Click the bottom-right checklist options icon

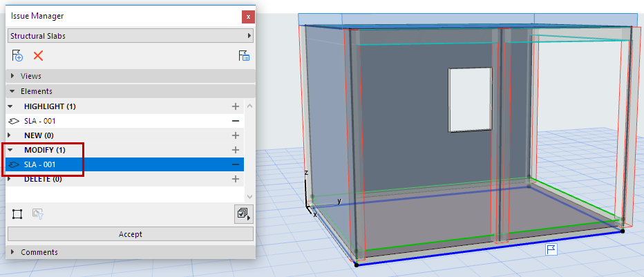click(x=243, y=214)
